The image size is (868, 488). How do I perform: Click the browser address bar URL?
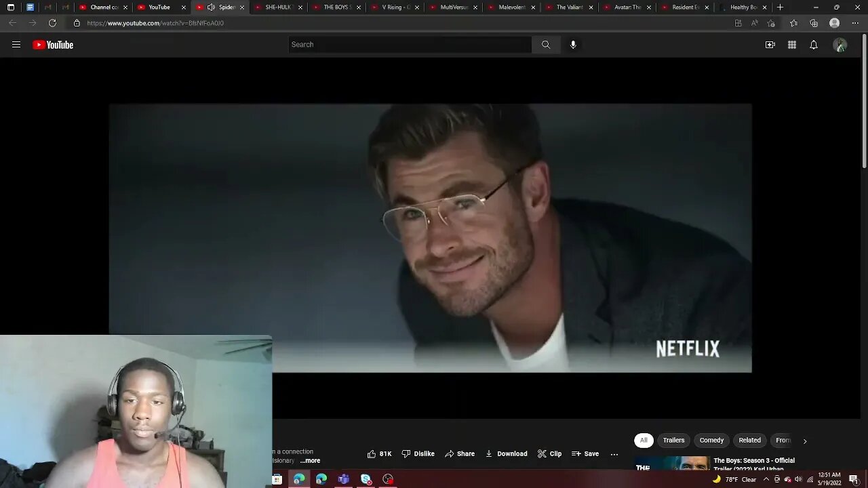click(155, 23)
